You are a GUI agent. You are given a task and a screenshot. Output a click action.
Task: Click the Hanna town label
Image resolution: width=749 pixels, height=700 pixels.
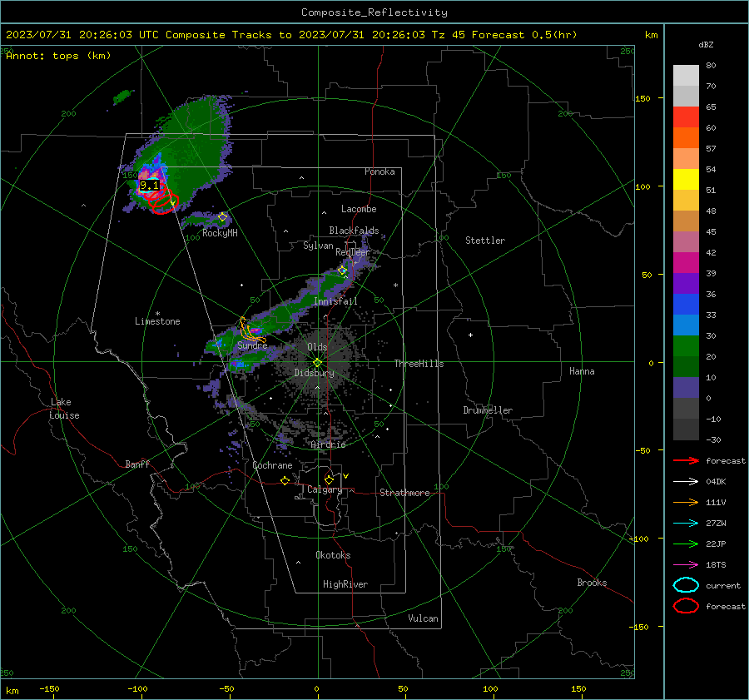[582, 371]
